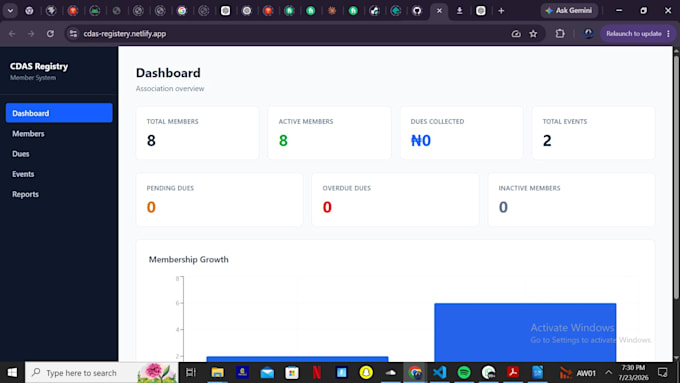Screen dimensions: 680x383
Task: Show hidden system tray icons
Action: 608,373
